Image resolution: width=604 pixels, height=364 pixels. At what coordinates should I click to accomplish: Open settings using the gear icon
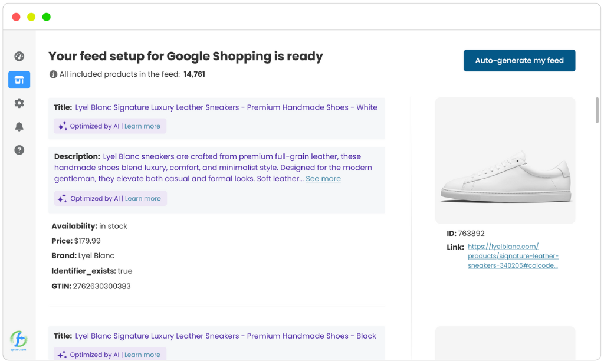[x=19, y=103]
